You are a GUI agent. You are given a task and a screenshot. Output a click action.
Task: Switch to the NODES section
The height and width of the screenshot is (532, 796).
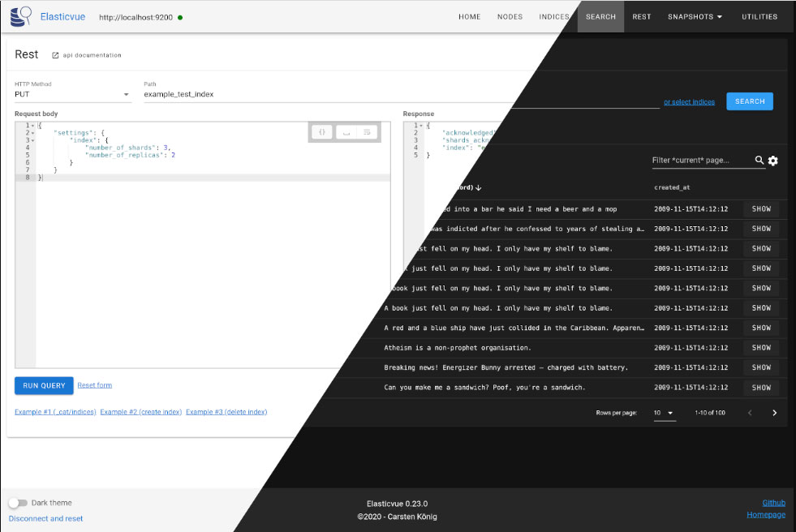pos(510,16)
